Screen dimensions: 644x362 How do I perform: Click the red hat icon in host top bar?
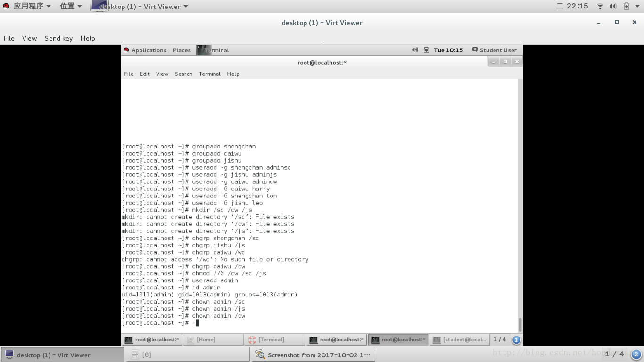click(6, 6)
